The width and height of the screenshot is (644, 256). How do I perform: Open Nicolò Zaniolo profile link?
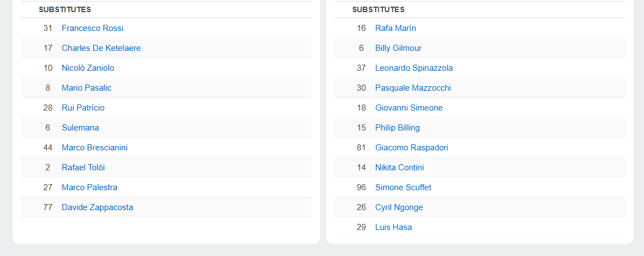click(88, 68)
